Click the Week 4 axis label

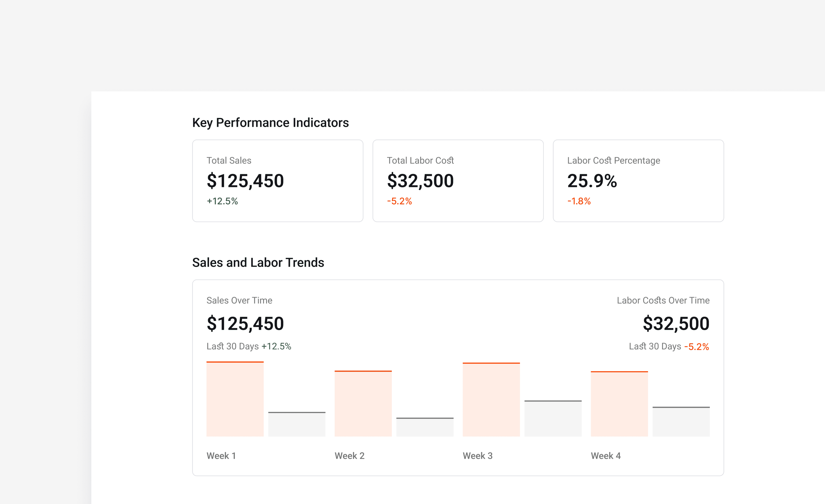click(x=606, y=456)
